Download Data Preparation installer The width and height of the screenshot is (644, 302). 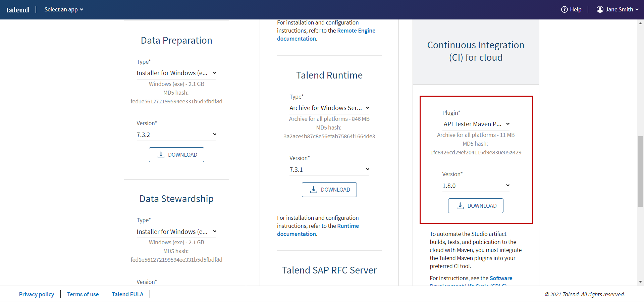(176, 155)
